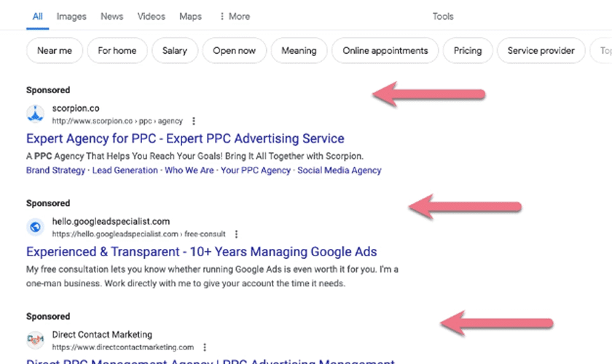Open the Tools options
This screenshot has height=364, width=612.
pyautogui.click(x=443, y=16)
